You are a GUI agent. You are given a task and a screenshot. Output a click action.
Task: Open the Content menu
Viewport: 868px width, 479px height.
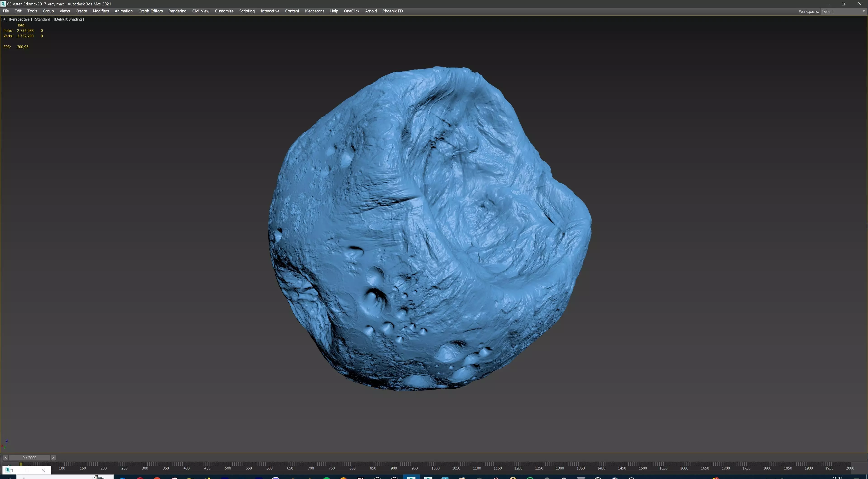coord(292,11)
